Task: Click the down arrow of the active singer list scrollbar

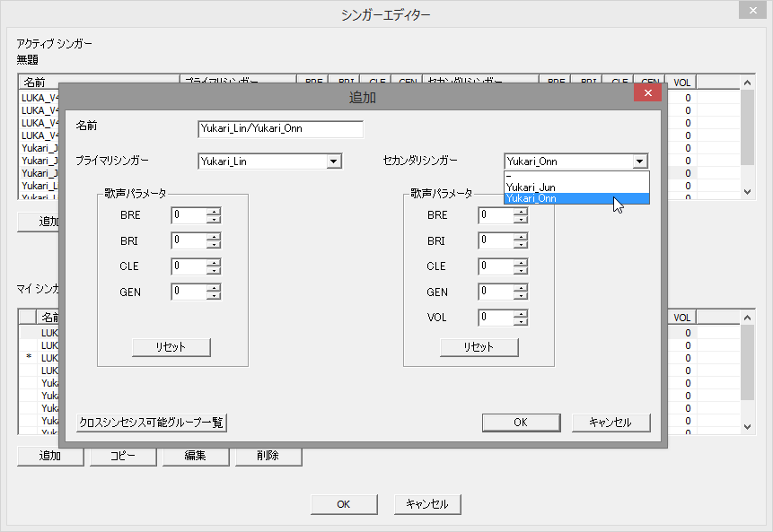Action: point(747,192)
